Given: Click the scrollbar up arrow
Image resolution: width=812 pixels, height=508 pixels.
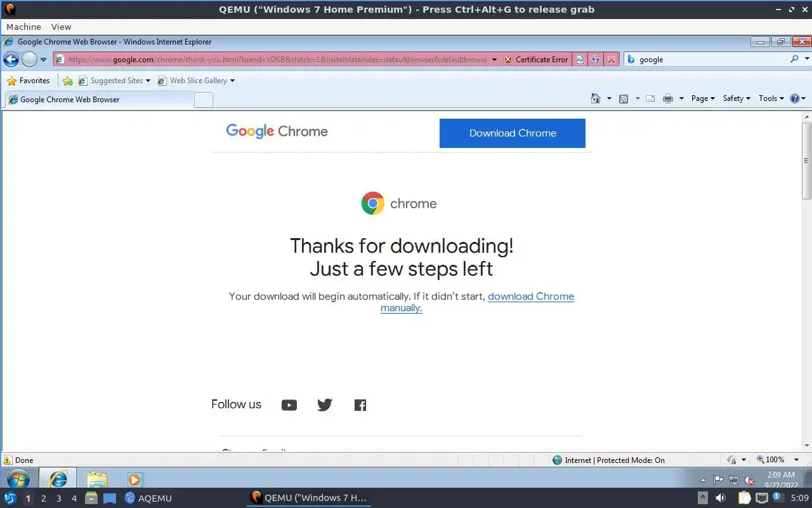Looking at the screenshot, I should coord(807,117).
